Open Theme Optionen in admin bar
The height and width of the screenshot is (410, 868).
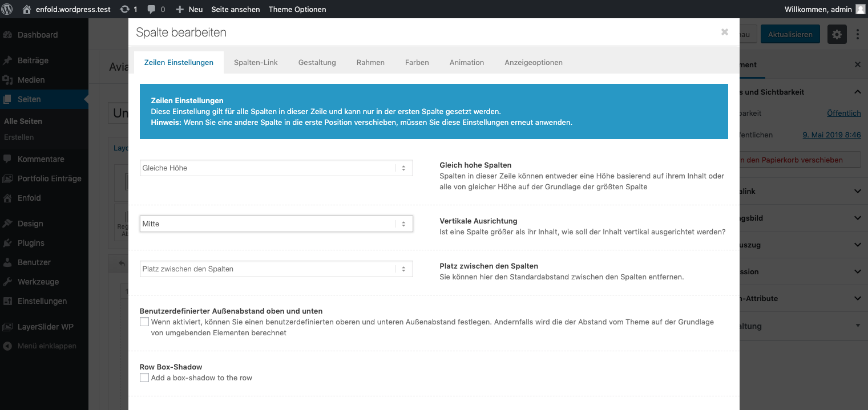(297, 9)
